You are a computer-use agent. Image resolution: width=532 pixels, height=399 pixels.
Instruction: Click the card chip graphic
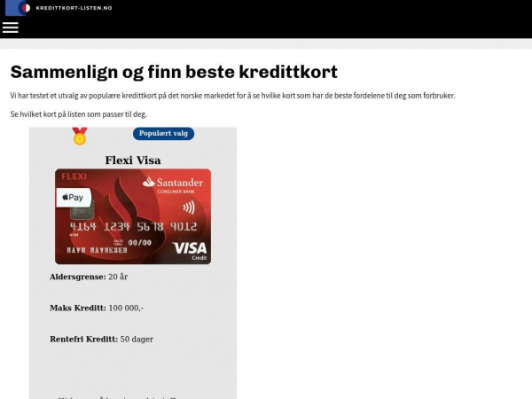pyautogui.click(x=82, y=213)
